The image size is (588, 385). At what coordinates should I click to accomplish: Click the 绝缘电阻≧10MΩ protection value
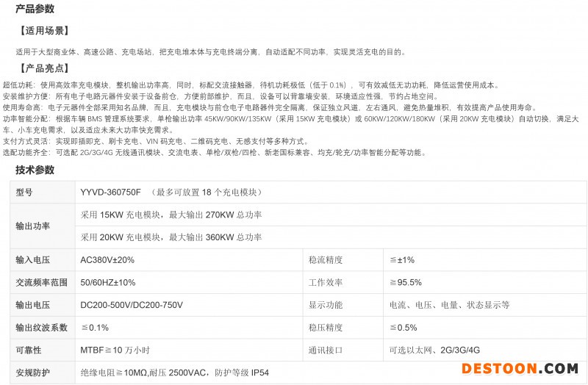tap(175, 373)
